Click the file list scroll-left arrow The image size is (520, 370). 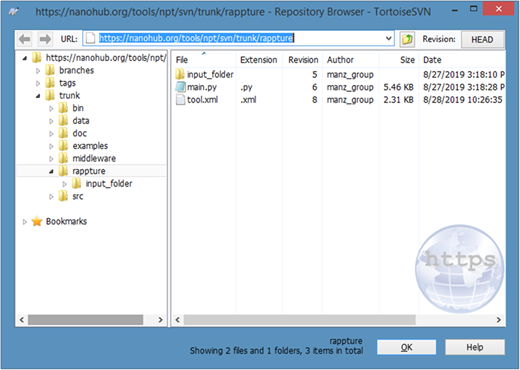tap(178, 320)
